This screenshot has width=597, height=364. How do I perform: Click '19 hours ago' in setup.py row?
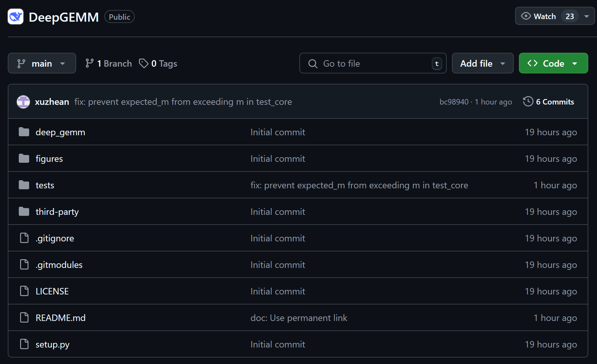pyautogui.click(x=551, y=344)
